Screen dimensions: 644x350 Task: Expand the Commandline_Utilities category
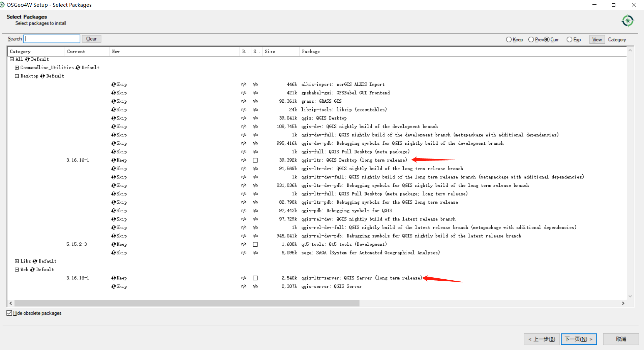[x=17, y=68]
